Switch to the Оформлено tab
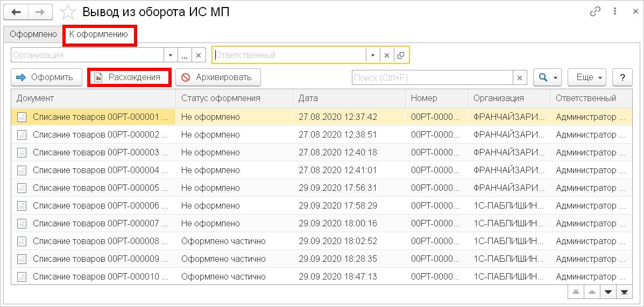 (33, 34)
